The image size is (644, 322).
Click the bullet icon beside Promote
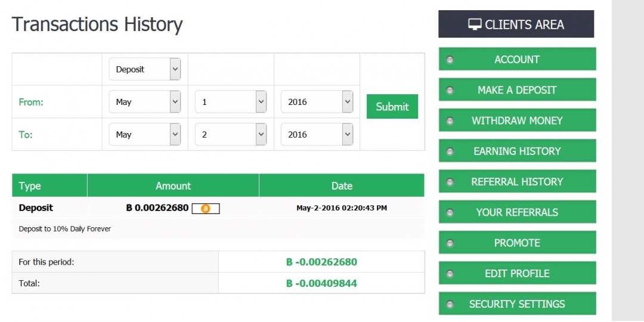click(450, 243)
